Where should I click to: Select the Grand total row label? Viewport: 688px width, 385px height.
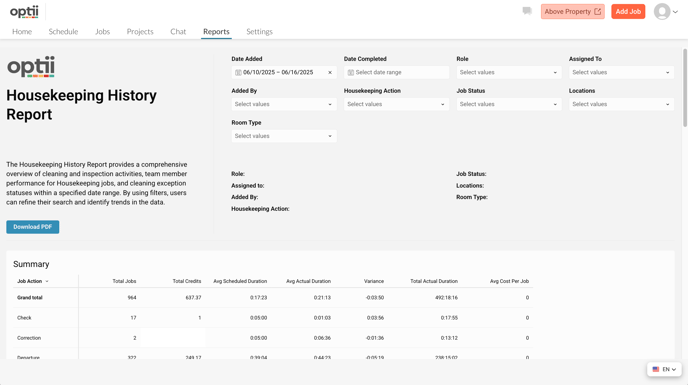pyautogui.click(x=30, y=298)
